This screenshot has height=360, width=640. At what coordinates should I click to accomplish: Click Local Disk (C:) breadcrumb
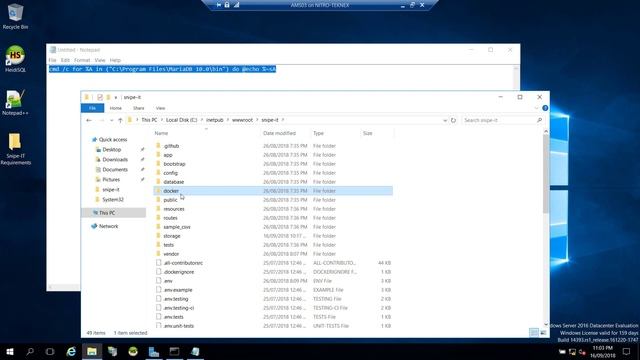click(181, 120)
